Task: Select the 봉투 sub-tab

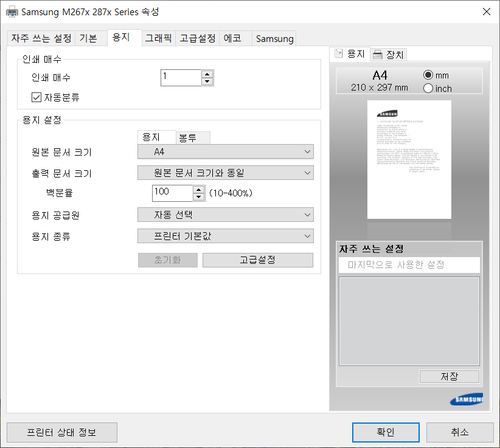Action: coord(193,137)
